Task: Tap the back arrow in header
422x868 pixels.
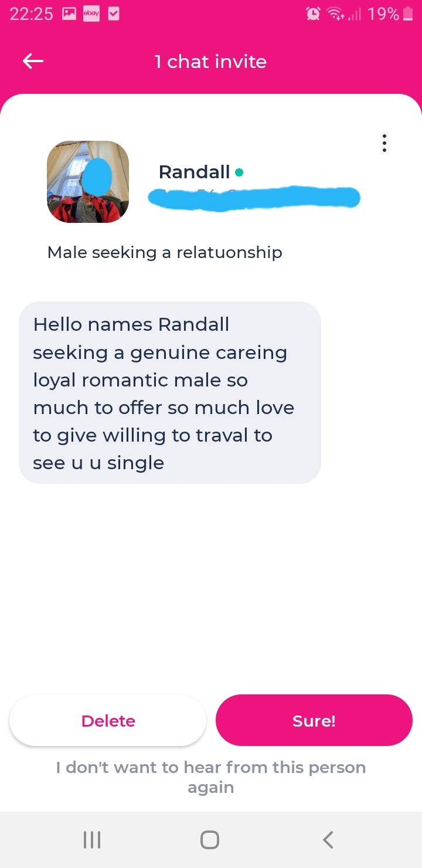Action: [x=33, y=61]
